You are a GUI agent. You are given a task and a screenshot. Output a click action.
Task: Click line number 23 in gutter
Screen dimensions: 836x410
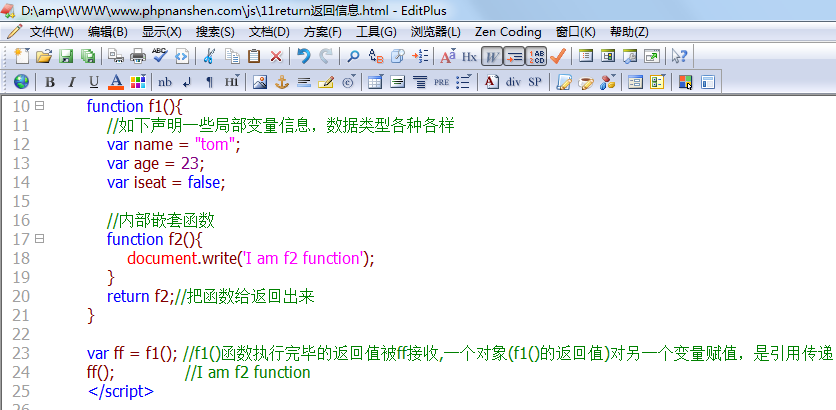[x=21, y=353]
